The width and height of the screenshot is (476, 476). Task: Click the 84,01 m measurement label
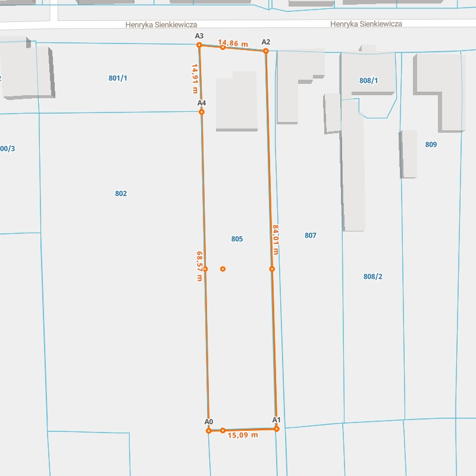[x=275, y=240]
